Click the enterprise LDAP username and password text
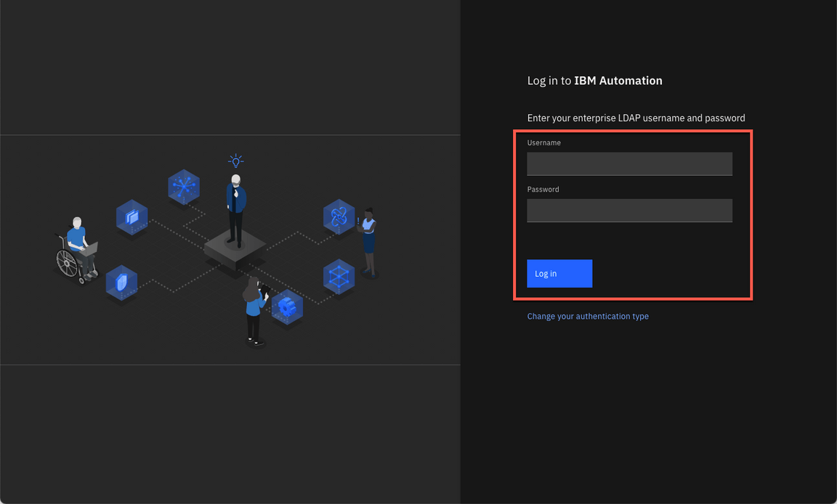The height and width of the screenshot is (504, 837). click(636, 118)
